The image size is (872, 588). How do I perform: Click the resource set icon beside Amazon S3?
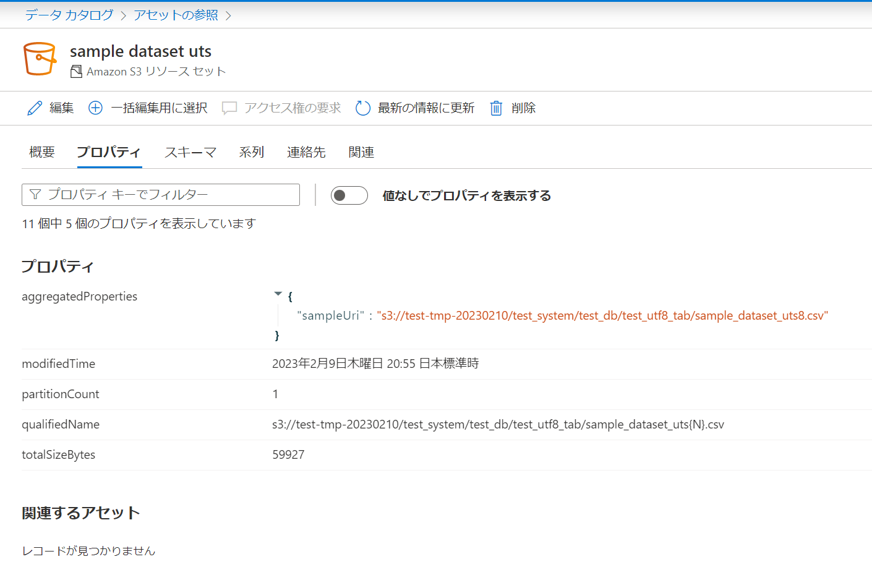pos(76,72)
